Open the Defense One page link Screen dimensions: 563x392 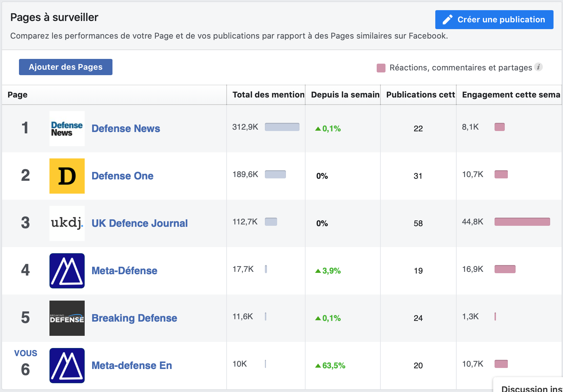[x=122, y=176]
